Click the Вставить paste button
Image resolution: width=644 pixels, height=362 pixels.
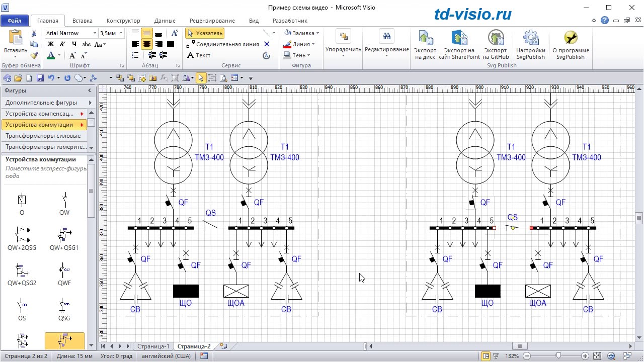coord(16,42)
